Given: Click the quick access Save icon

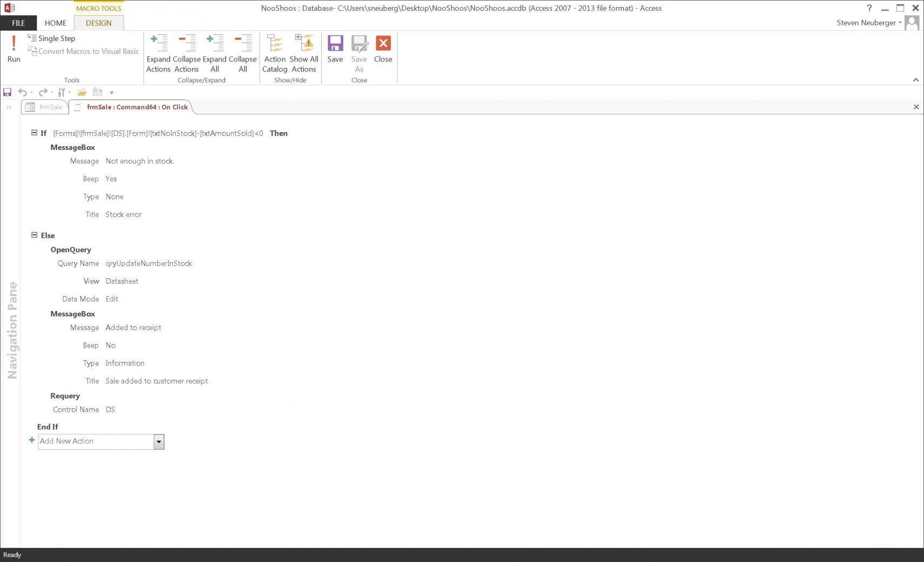Looking at the screenshot, I should point(7,92).
